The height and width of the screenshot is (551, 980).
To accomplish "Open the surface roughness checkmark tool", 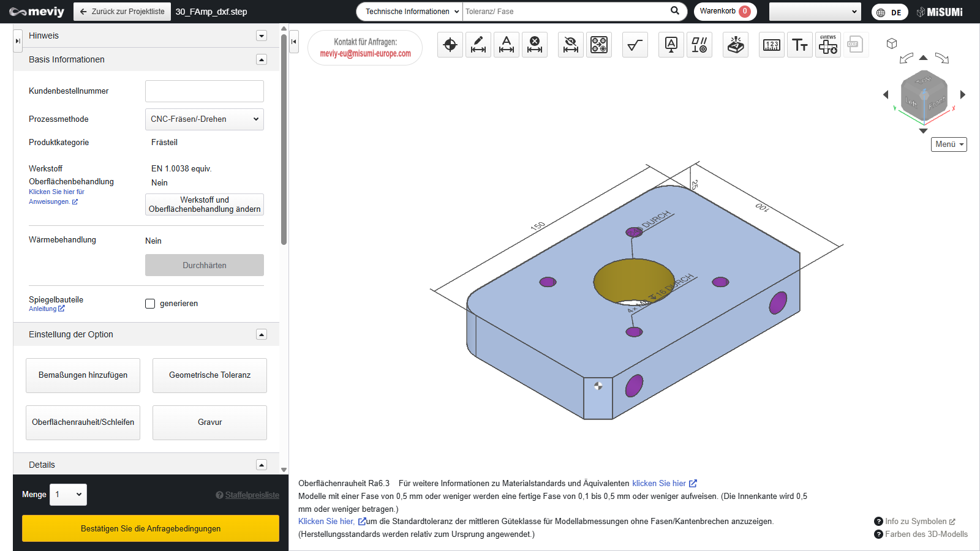I will (635, 45).
